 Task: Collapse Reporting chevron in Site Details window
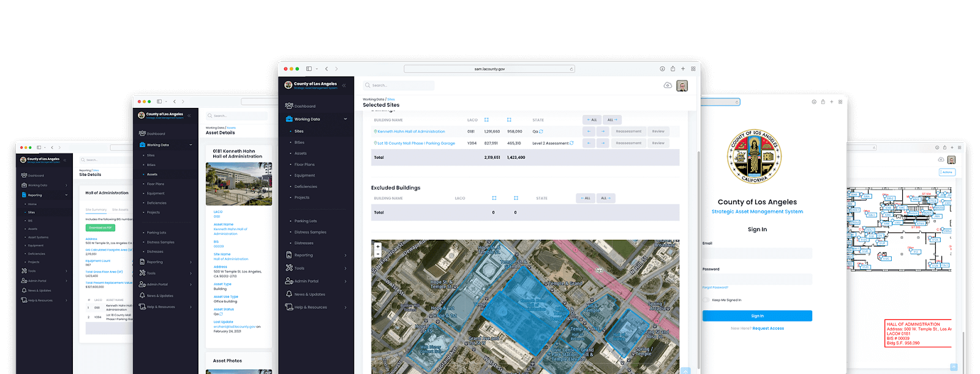pos(66,195)
